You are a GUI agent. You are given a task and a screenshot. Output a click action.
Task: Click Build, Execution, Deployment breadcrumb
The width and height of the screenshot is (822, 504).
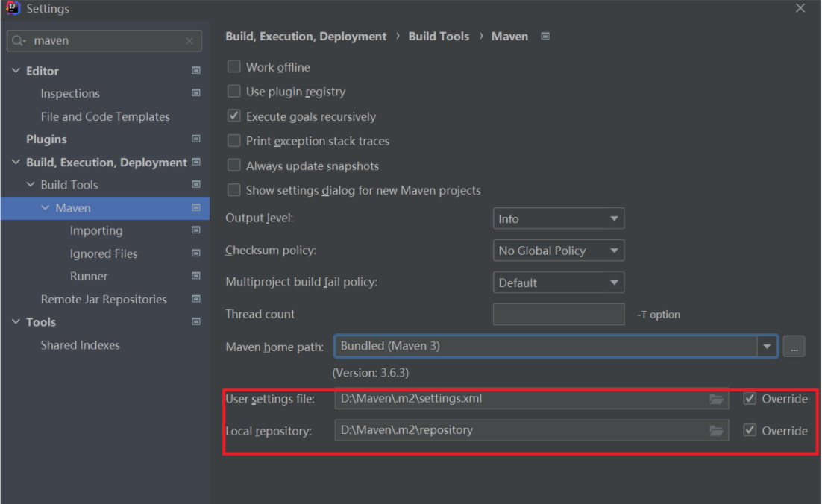tap(306, 36)
